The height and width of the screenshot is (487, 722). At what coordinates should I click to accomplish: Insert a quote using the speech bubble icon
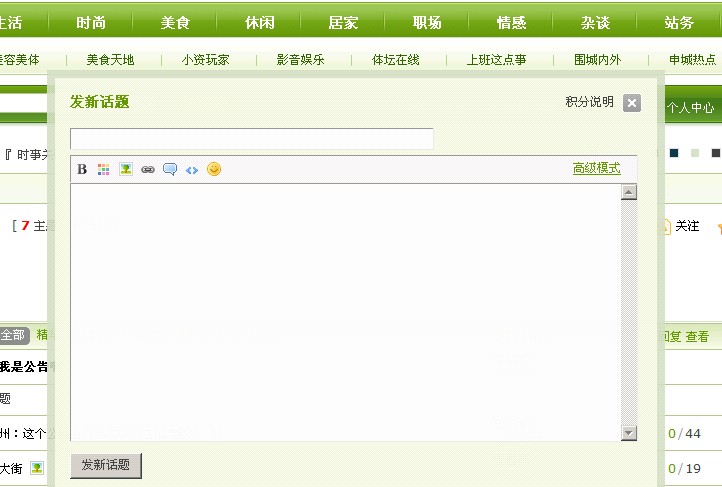pos(170,169)
